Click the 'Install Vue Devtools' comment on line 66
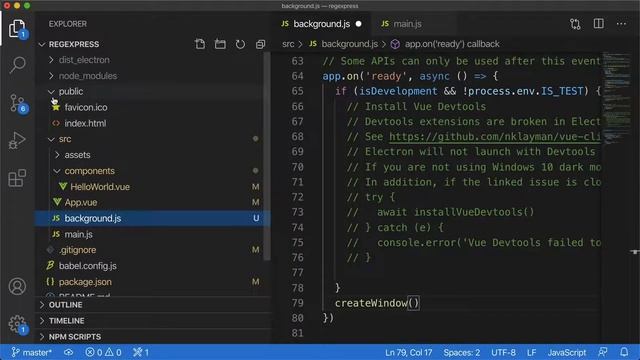The width and height of the screenshot is (640, 360). (416, 107)
